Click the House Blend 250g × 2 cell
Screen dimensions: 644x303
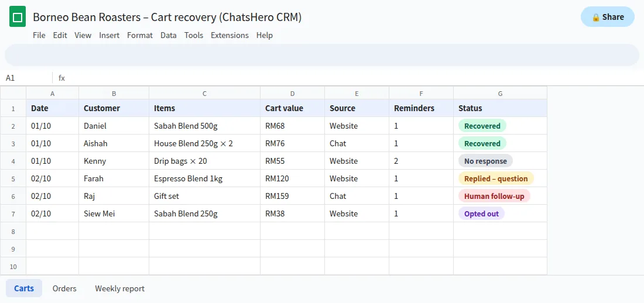point(204,144)
